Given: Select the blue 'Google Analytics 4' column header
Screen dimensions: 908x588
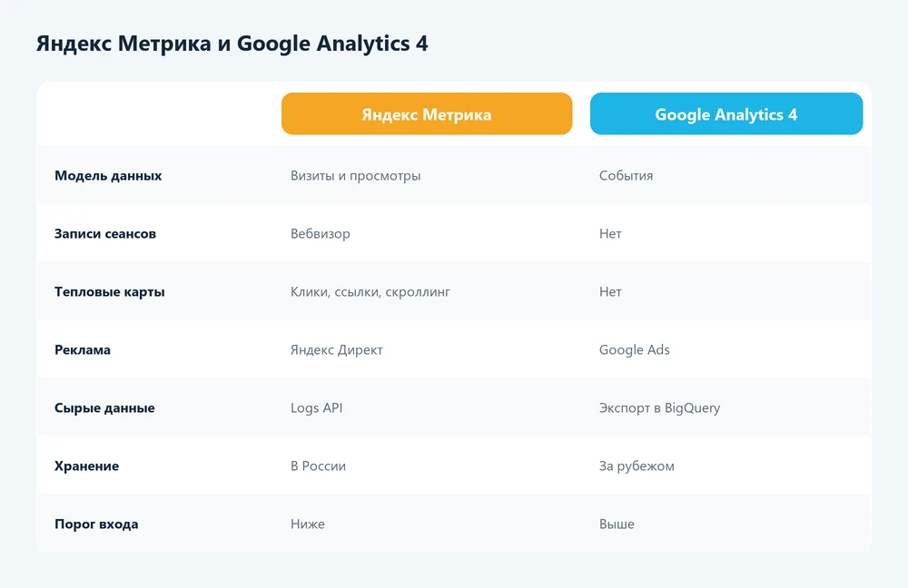Looking at the screenshot, I should [x=726, y=114].
